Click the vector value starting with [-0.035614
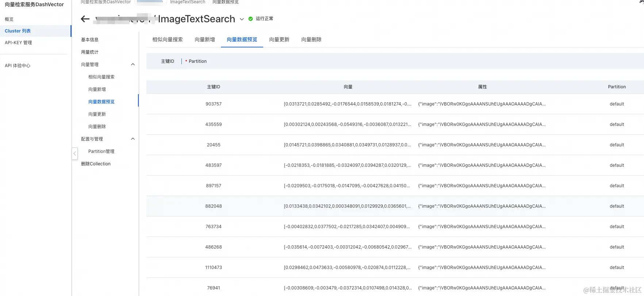Image resolution: width=644 pixels, height=296 pixels. pos(348,247)
